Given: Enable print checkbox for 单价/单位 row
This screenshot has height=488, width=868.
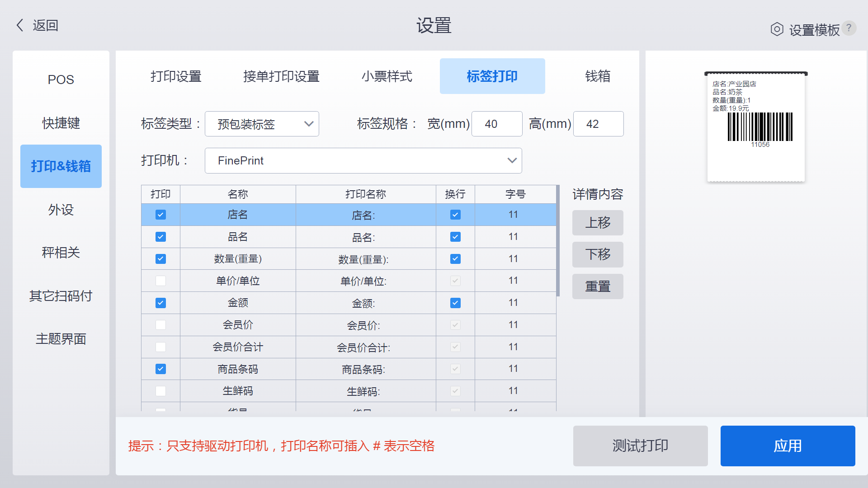Looking at the screenshot, I should click(160, 281).
